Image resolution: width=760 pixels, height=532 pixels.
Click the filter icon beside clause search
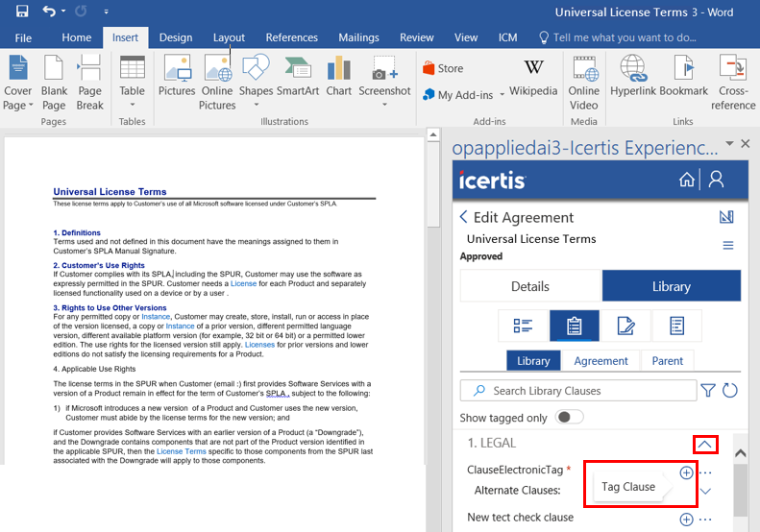click(708, 391)
